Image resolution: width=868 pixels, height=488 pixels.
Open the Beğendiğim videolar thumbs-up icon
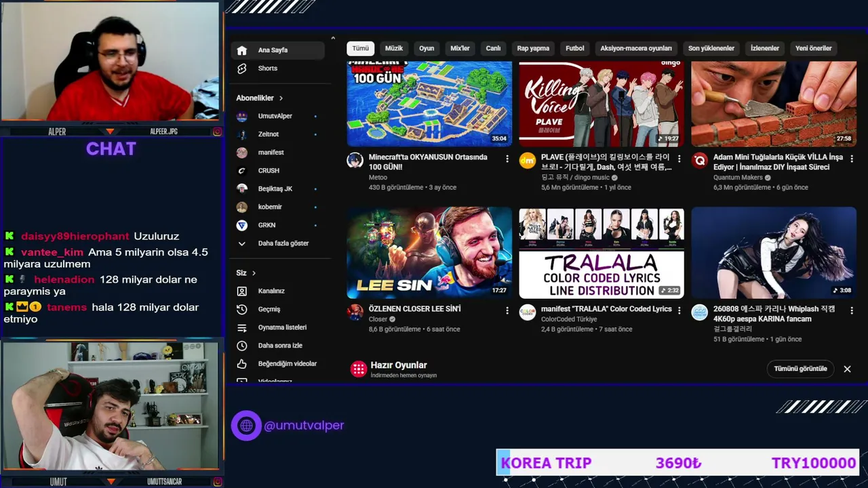(x=242, y=364)
